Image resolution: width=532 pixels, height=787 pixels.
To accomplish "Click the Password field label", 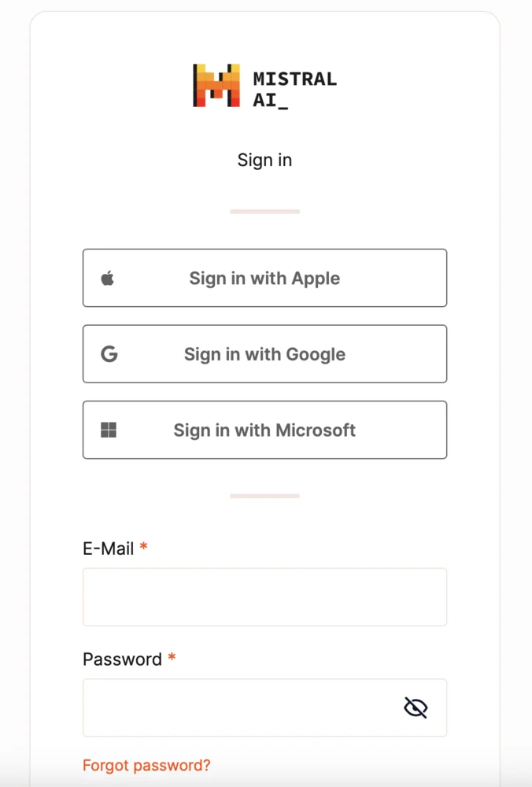I will point(122,660).
